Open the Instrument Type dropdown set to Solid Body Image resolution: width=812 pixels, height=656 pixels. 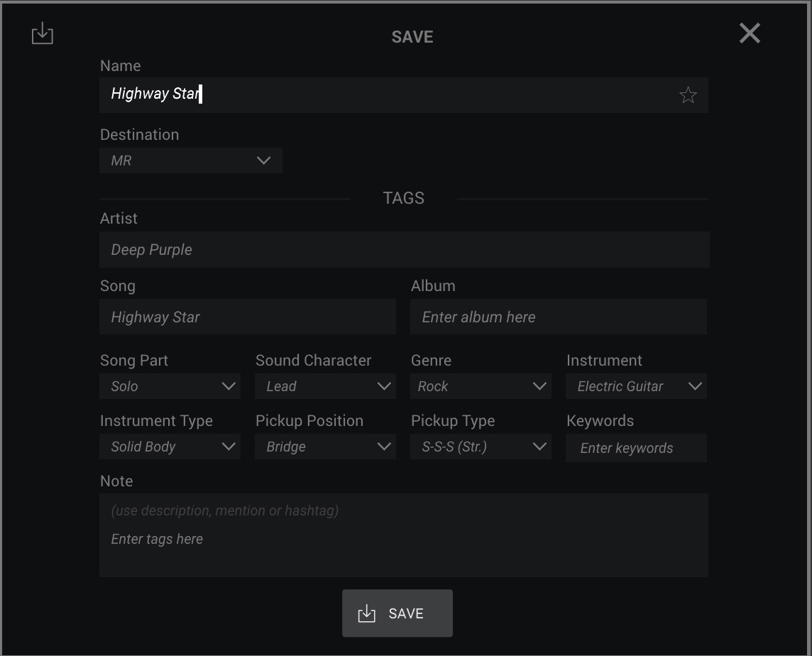click(x=170, y=447)
